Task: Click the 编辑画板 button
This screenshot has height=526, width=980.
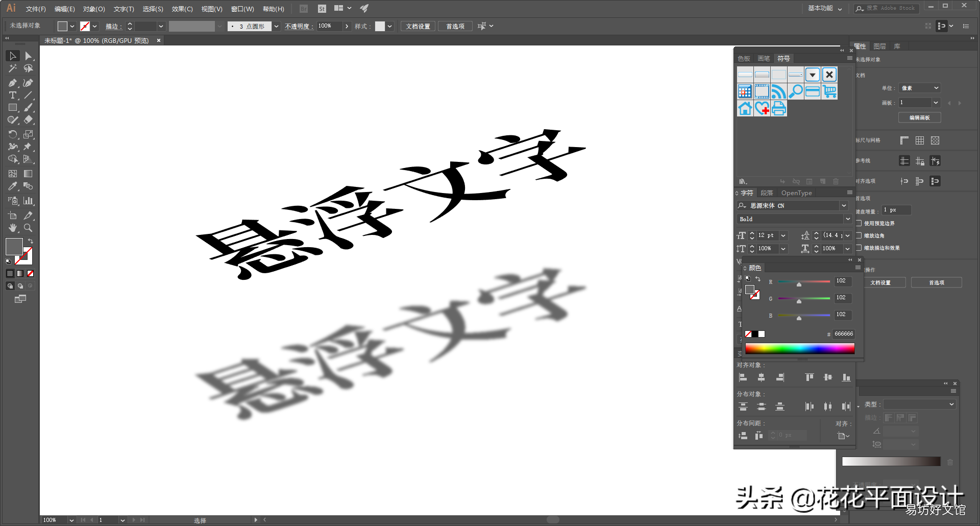Action: coord(920,118)
